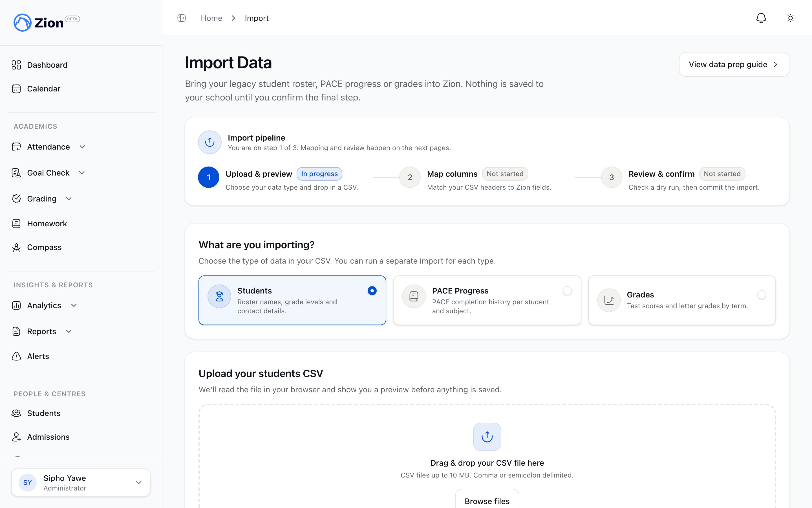This screenshot has height=508, width=812.
Task: Click the SY avatar circle
Action: point(28,483)
